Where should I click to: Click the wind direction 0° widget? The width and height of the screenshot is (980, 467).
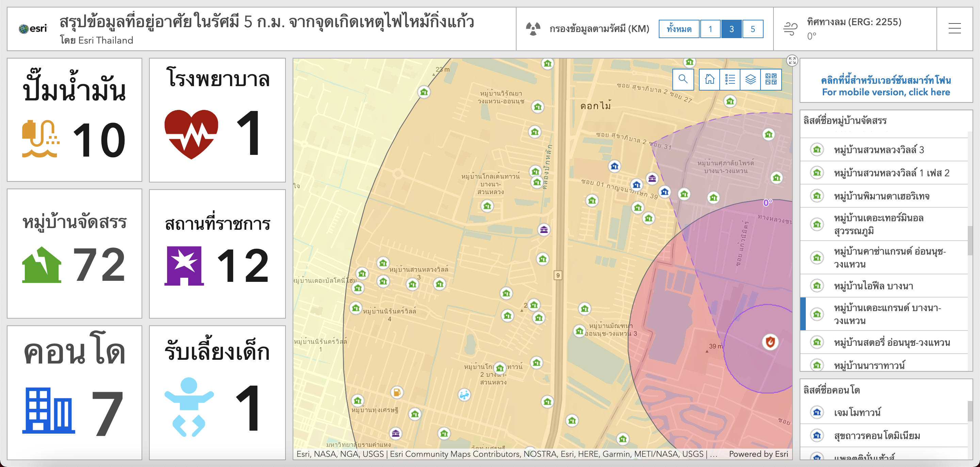(854, 29)
